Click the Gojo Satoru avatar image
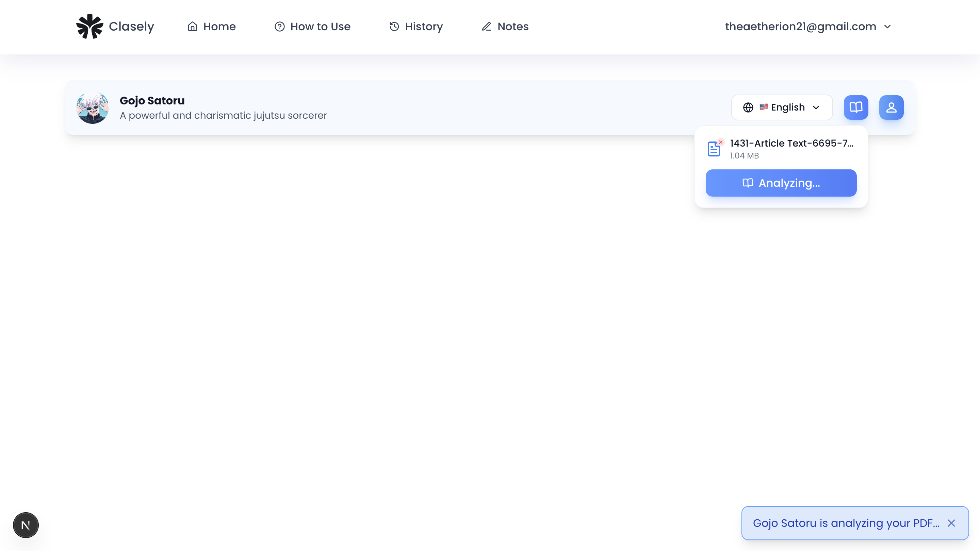 tap(93, 107)
